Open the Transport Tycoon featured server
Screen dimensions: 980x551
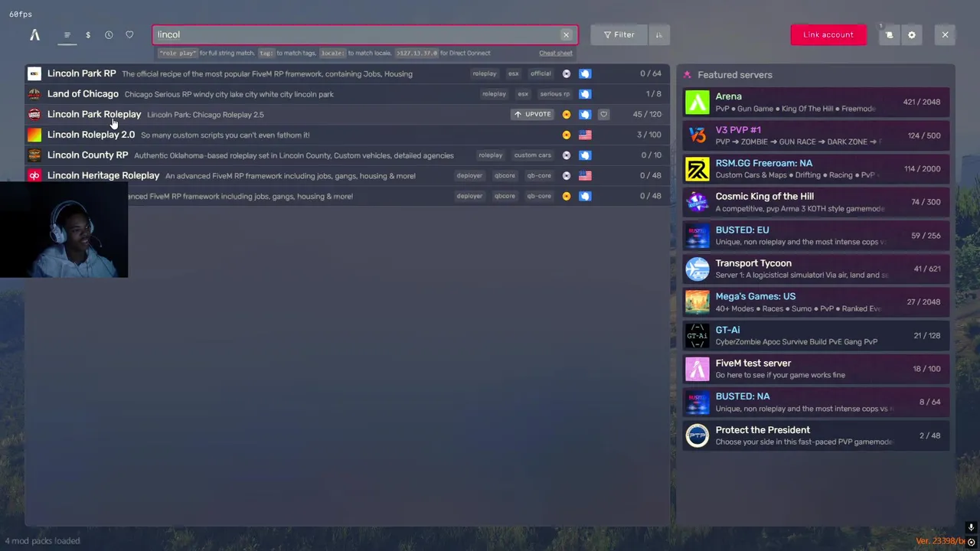coord(815,269)
